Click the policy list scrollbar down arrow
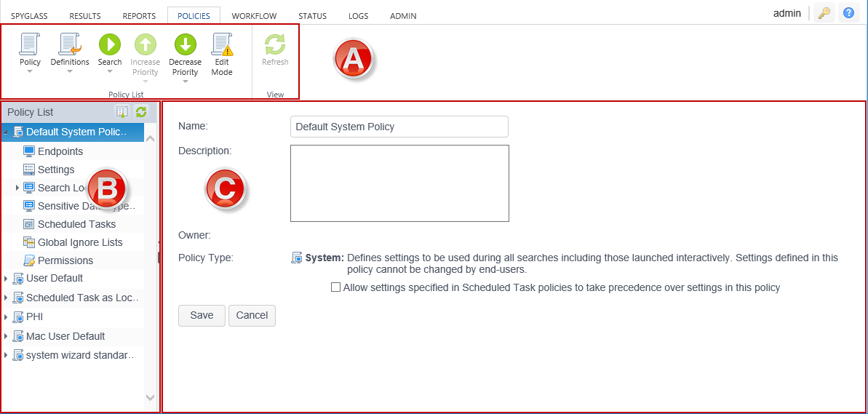 click(x=151, y=397)
